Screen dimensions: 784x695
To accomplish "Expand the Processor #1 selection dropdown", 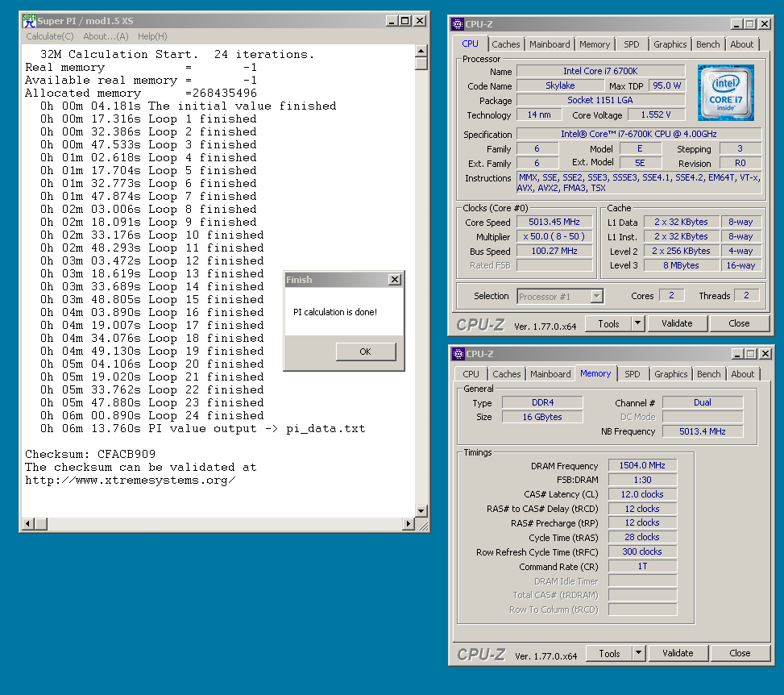I will (596, 296).
